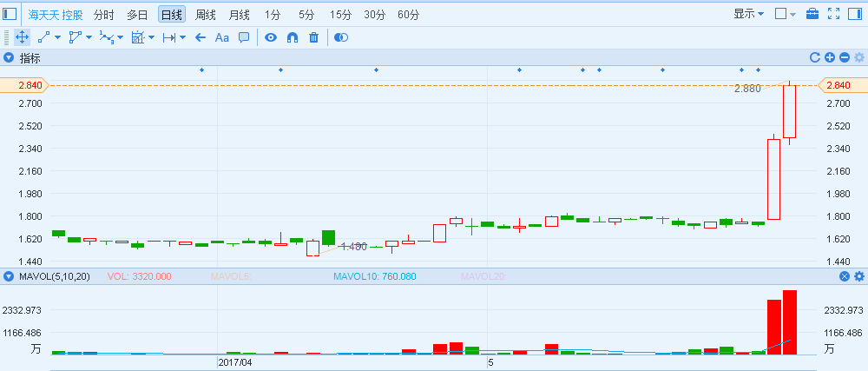868x371 pixels.
Task: Enter fullscreen with the expand icon
Action: click(x=833, y=14)
